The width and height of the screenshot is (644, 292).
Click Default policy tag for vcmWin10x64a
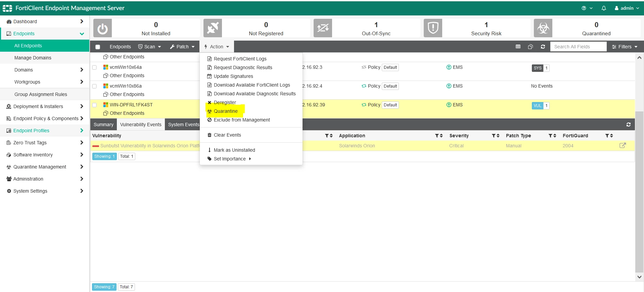(390, 67)
